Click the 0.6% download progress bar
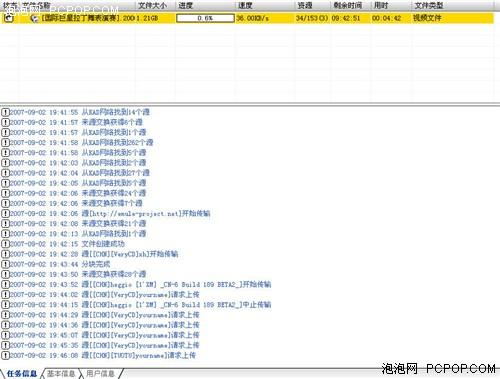The height and width of the screenshot is (379, 500). pyautogui.click(x=205, y=18)
